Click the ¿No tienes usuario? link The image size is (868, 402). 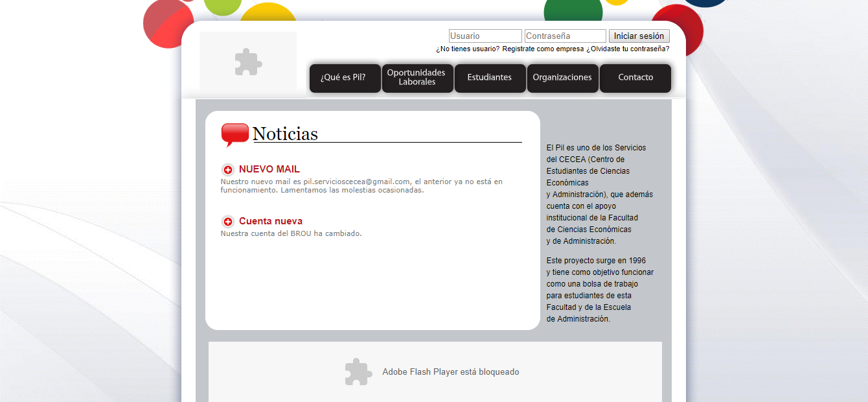(468, 49)
